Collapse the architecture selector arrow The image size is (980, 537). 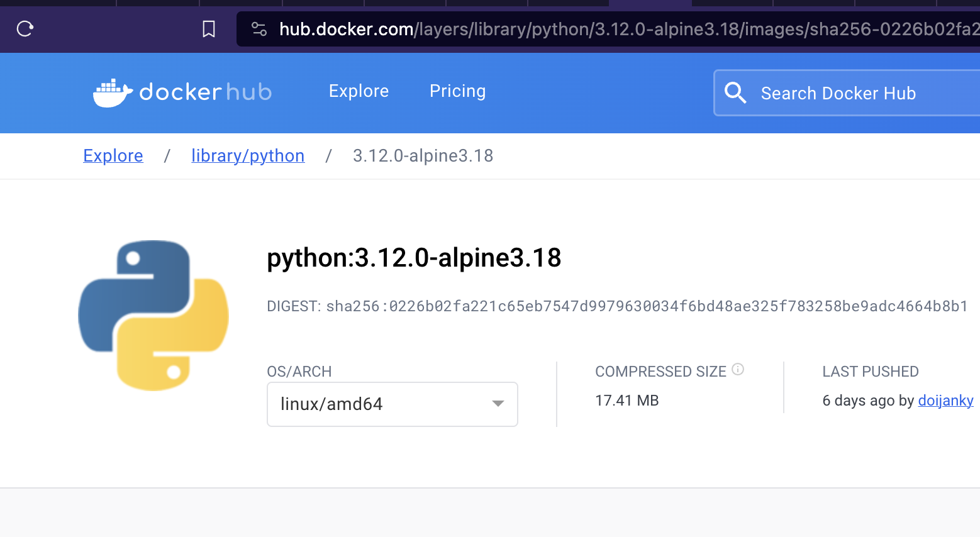[498, 404]
